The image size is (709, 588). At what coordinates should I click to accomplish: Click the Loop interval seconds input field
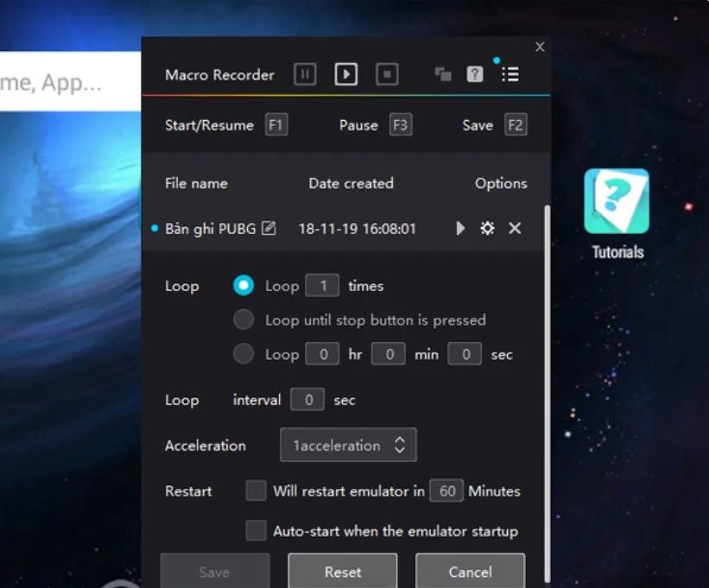pos(307,400)
